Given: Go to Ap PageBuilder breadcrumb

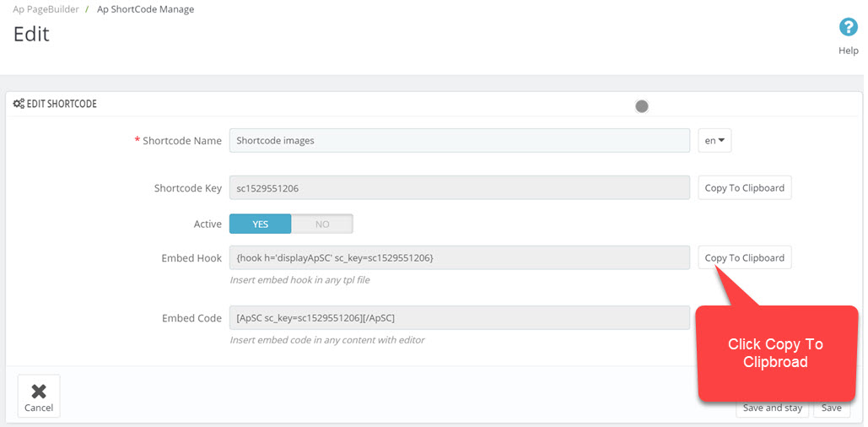Looking at the screenshot, I should (x=46, y=9).
